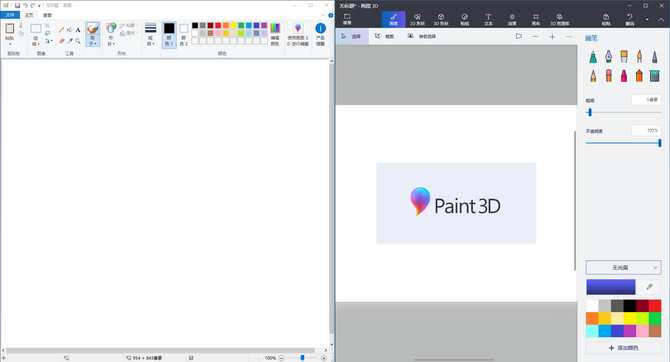The width and height of the screenshot is (670, 362).
Task: Click the Save icon in Paint title bar
Action: point(18,6)
